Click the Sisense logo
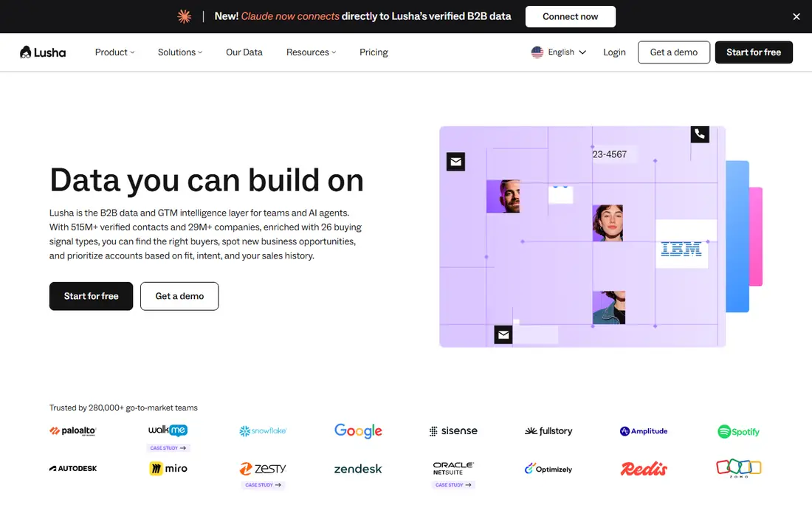Viewport: 812px width, 508px height. coord(453,431)
